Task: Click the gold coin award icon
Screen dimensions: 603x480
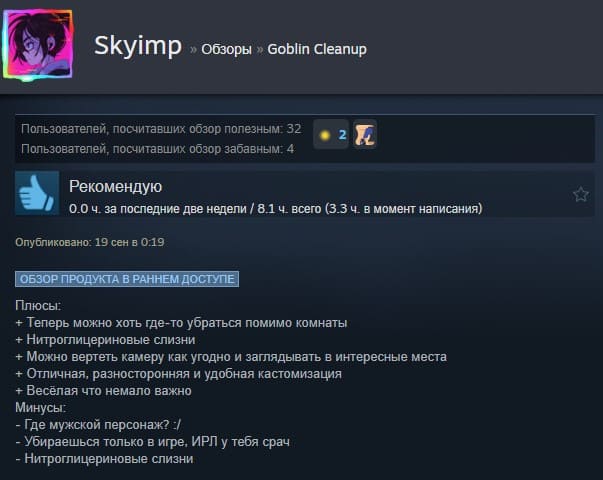Action: pyautogui.click(x=325, y=135)
